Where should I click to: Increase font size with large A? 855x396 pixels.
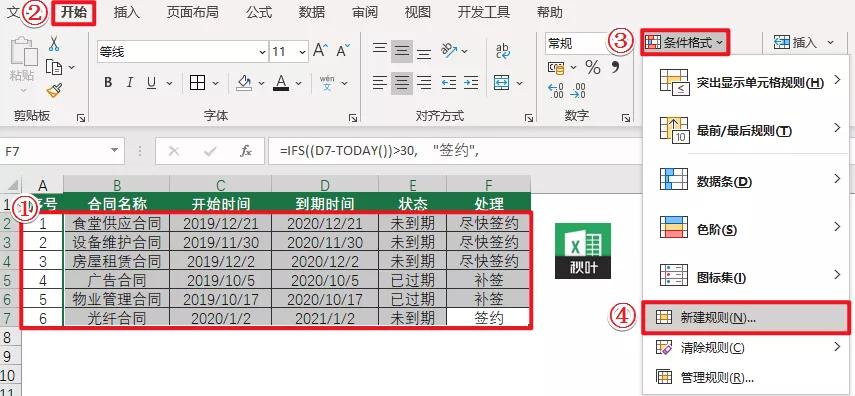click(319, 51)
